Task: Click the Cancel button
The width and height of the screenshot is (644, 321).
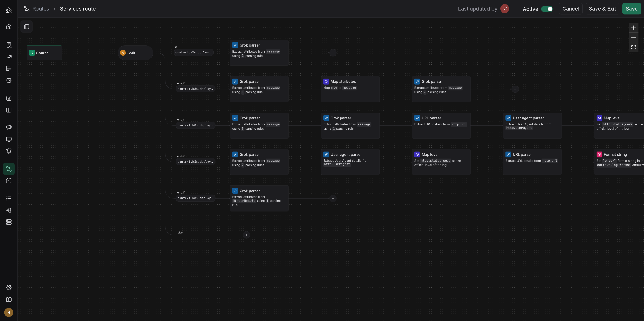Action: tap(570, 9)
